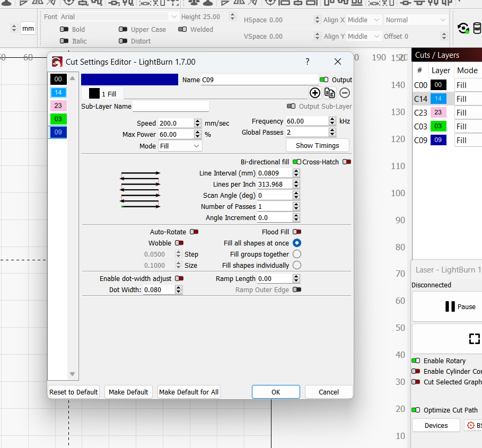Screen dimensions: 482x448
Task: Select layer 09 in dialog layer list
Action: pyautogui.click(x=58, y=133)
